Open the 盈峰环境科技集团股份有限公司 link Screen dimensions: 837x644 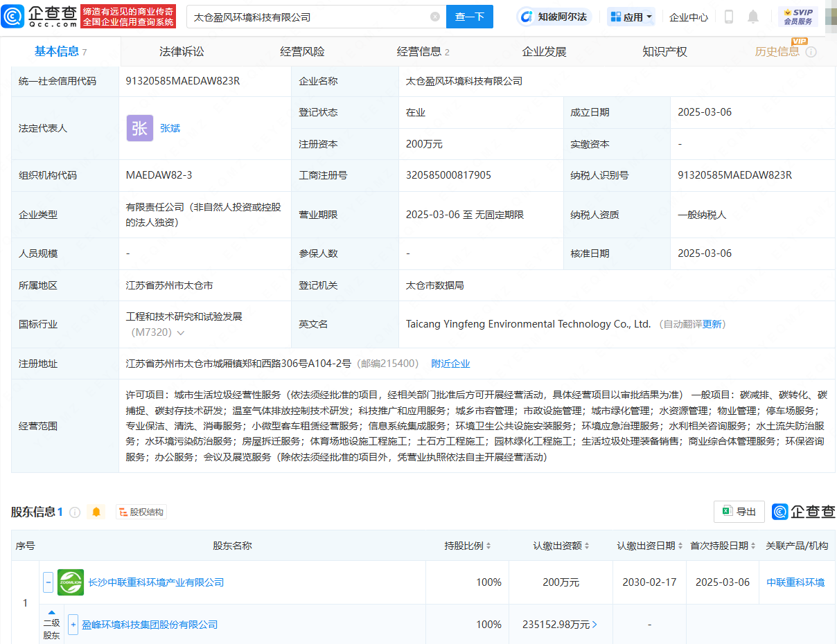(150, 625)
